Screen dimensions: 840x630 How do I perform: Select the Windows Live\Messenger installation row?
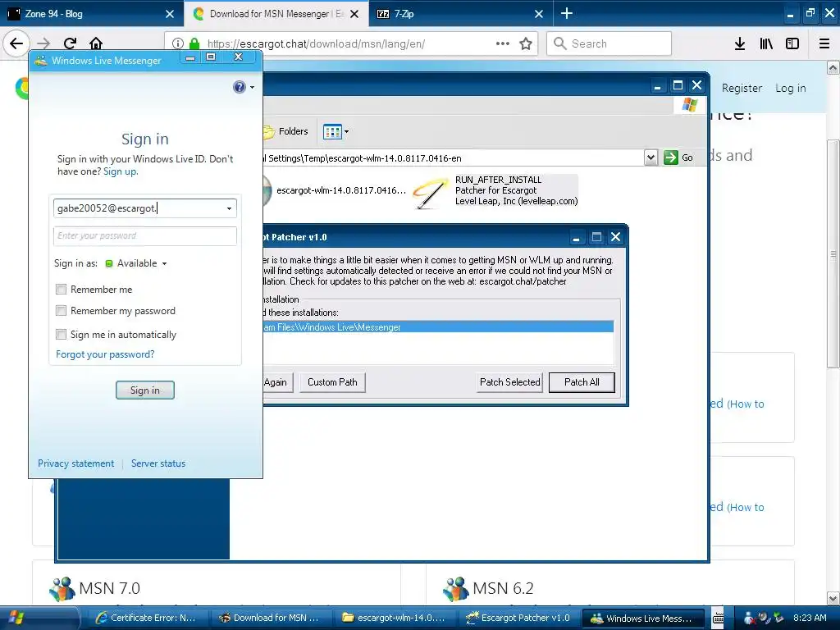438,326
